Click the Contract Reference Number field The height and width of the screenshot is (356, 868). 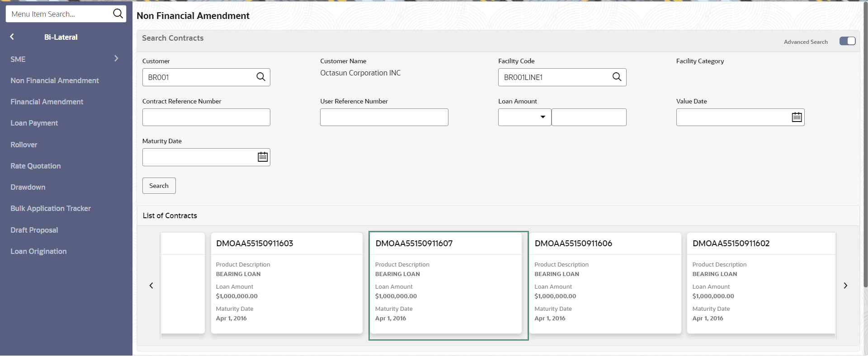[x=206, y=117]
